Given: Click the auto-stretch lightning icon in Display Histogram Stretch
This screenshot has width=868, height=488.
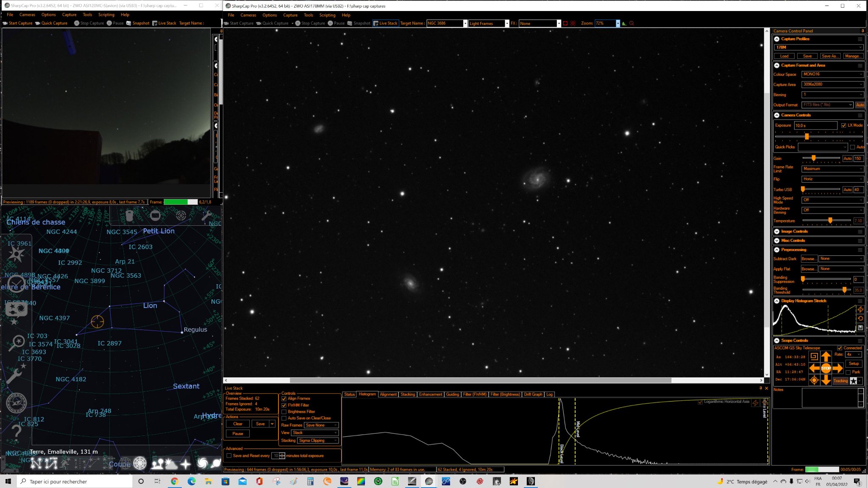Looking at the screenshot, I should tap(860, 309).
